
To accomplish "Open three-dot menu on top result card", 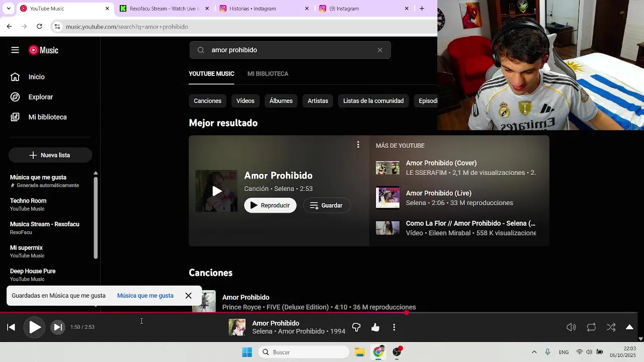I will pyautogui.click(x=358, y=145).
